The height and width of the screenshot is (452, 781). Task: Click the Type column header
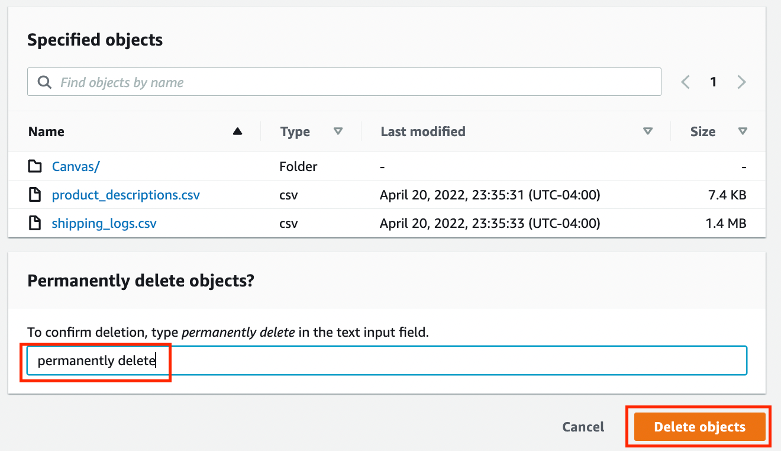[x=295, y=131]
